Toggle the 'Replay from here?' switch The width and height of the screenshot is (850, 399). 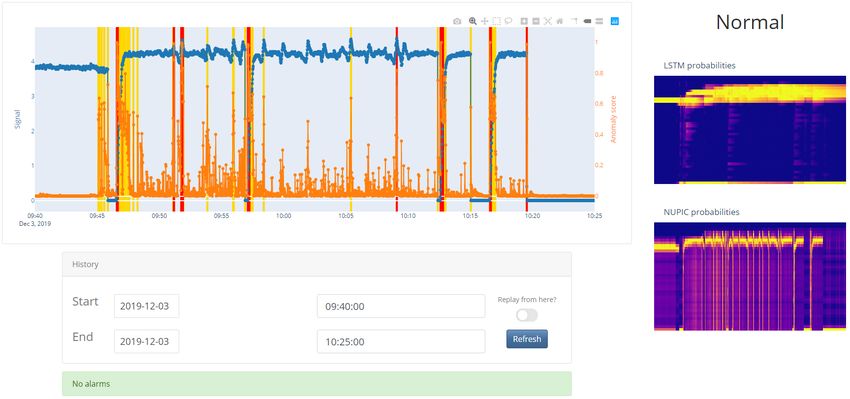point(527,316)
